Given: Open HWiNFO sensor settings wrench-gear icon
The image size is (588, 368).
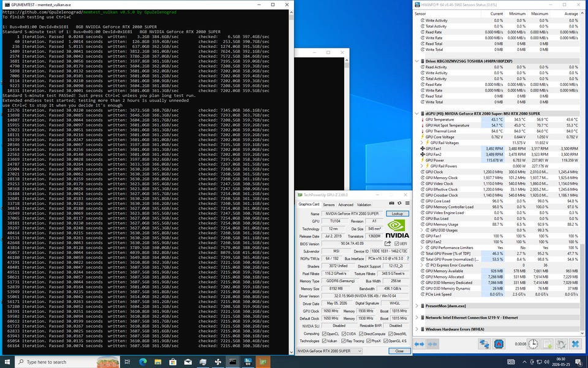Looking at the screenshot, I should tap(561, 343).
